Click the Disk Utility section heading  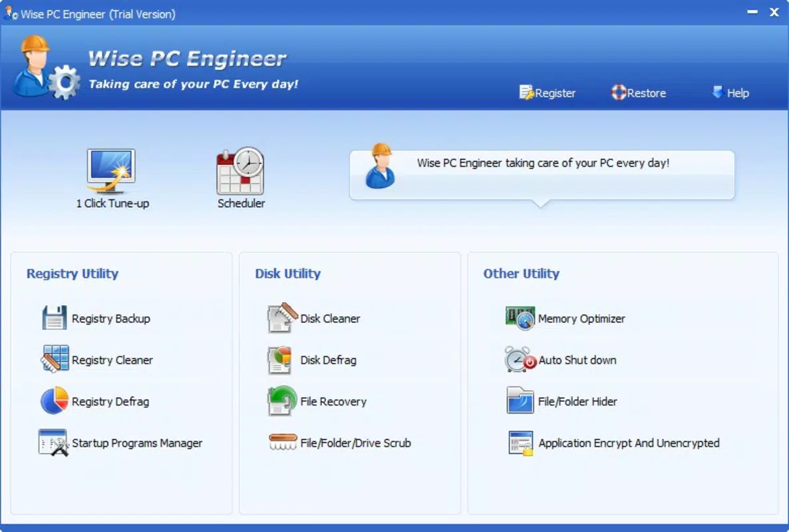point(287,273)
